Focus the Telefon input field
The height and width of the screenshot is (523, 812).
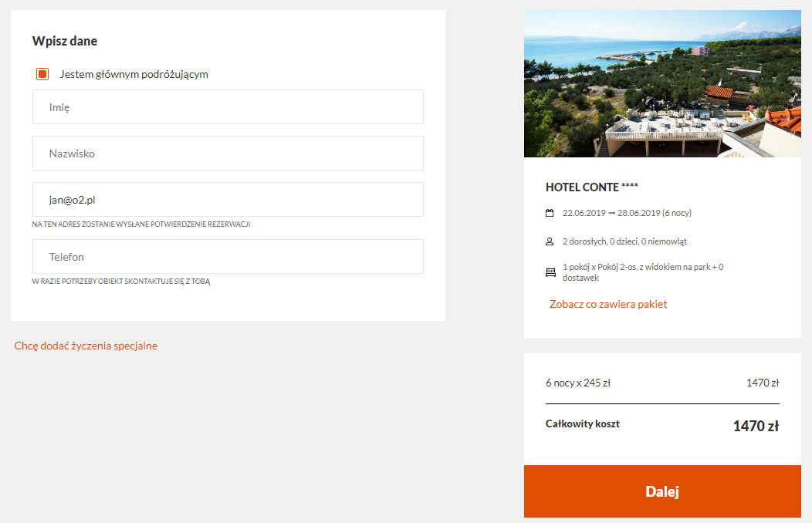228,257
